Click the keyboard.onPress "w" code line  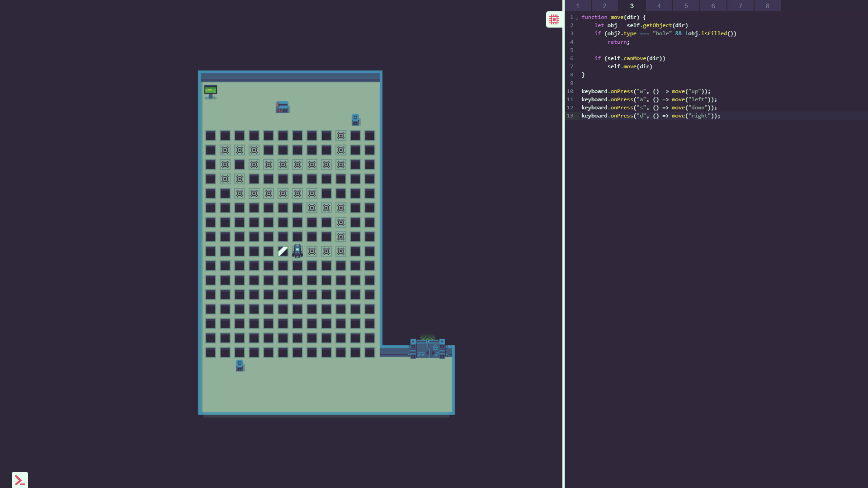click(x=645, y=91)
